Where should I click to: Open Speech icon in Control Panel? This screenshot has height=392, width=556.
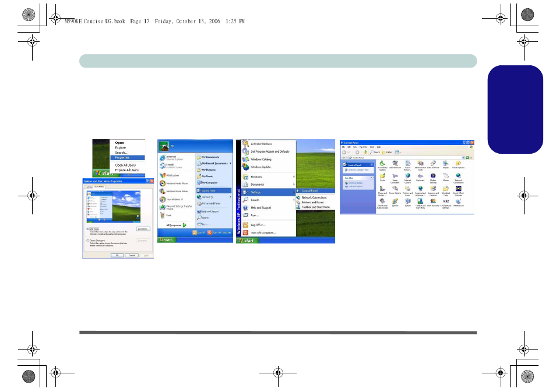point(395,203)
